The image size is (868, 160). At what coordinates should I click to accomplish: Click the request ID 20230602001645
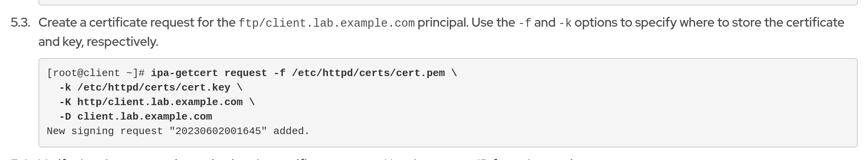pos(218,131)
